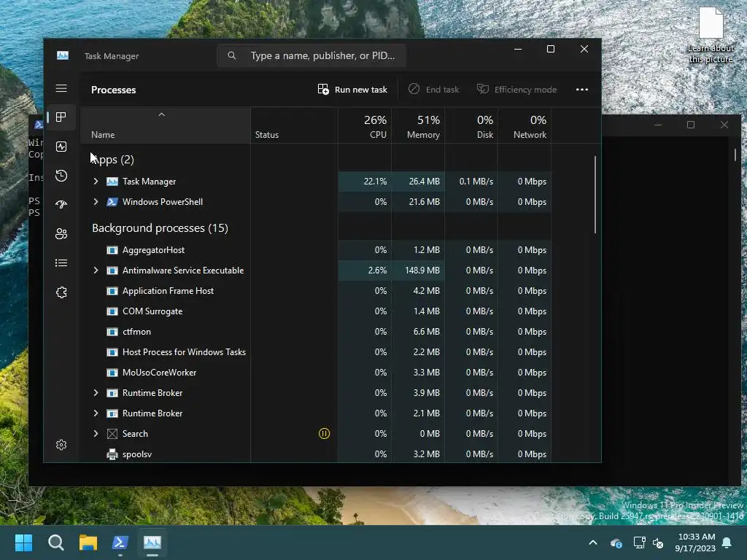Open the Details page in sidebar
Image resolution: width=747 pixels, height=560 pixels.
(x=61, y=262)
